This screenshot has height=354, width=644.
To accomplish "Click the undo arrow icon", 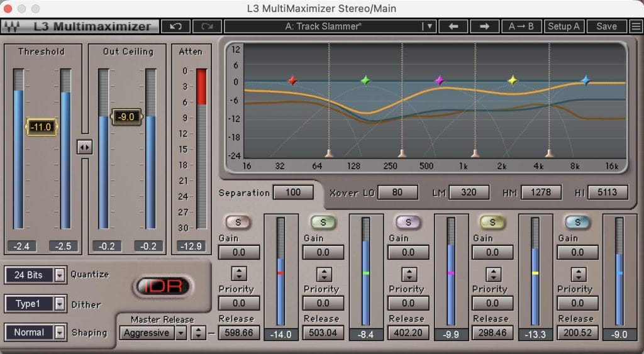I will [x=176, y=26].
